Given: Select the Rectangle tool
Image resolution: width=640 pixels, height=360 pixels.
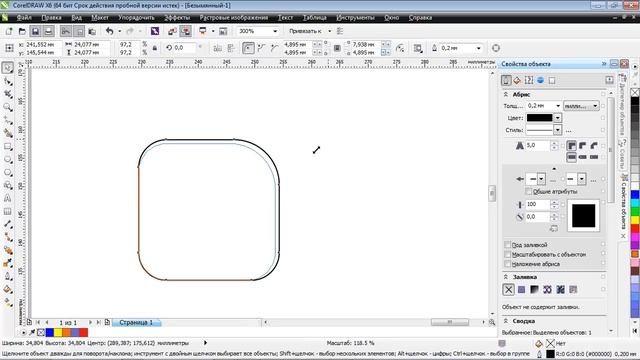Looking at the screenshot, I should (x=7, y=146).
